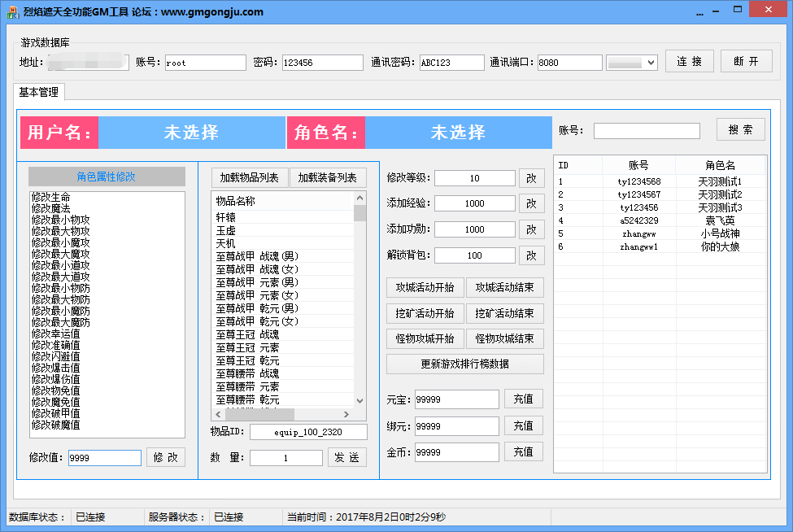Viewport: 793px width, 532px height.
Task: Click the 角色名 column header
Action: click(720, 165)
